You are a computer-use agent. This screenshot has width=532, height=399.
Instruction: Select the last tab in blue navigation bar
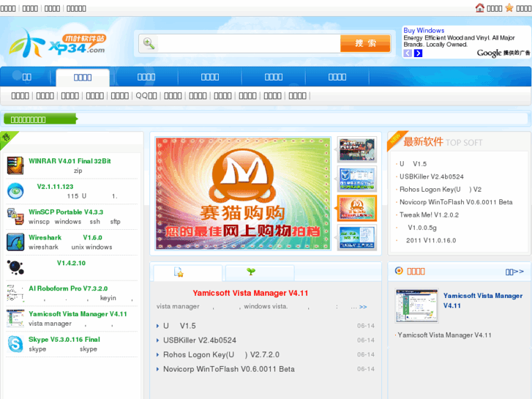point(337,77)
